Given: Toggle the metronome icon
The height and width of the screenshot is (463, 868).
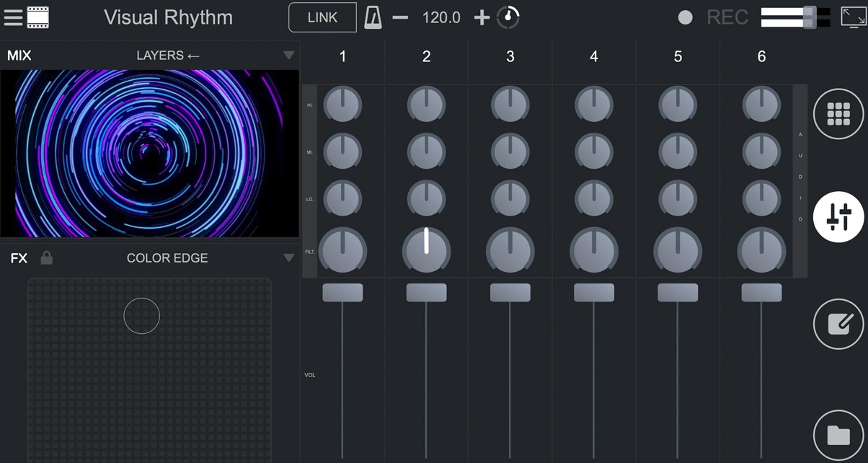Looking at the screenshot, I should coord(373,17).
